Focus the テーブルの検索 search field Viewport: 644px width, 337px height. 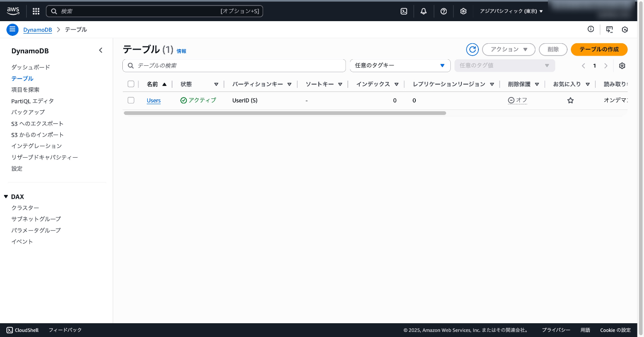coord(234,66)
